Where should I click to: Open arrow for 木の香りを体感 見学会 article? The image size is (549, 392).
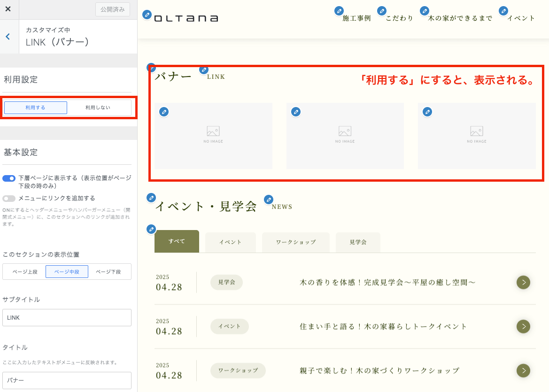click(523, 282)
